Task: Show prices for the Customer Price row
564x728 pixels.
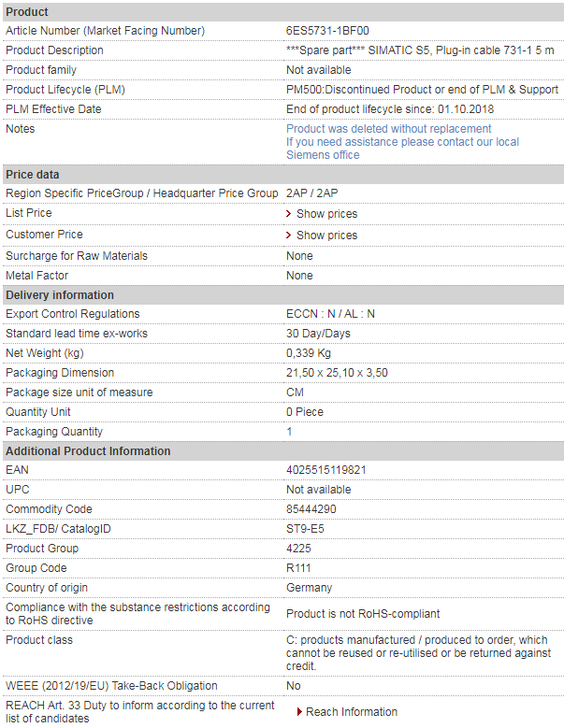Action: [326, 236]
